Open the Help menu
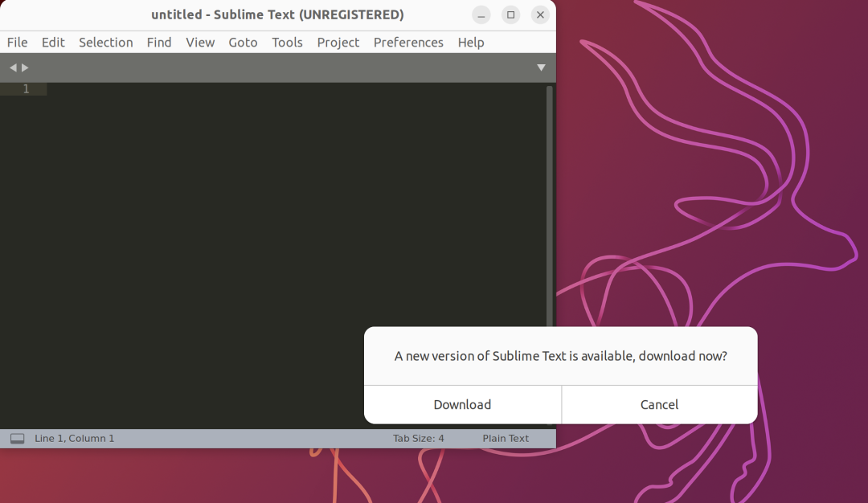Viewport: 868px width, 503px height. coord(470,43)
